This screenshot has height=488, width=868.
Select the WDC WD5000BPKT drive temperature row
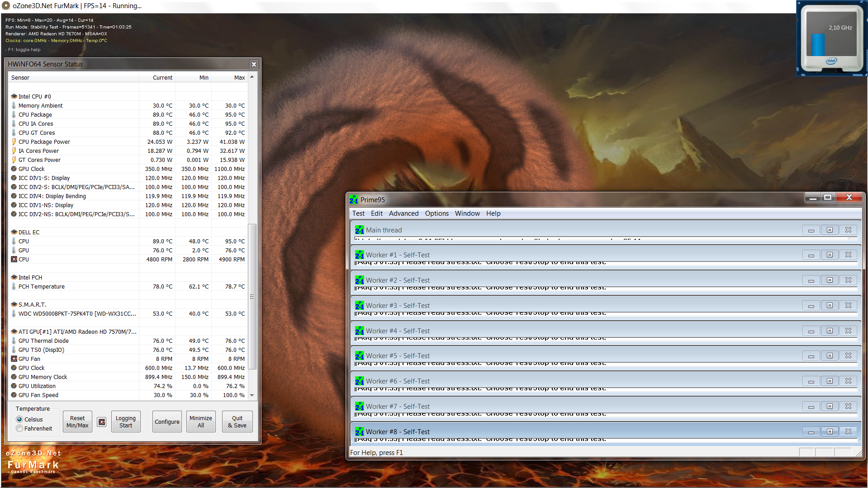pos(128,313)
